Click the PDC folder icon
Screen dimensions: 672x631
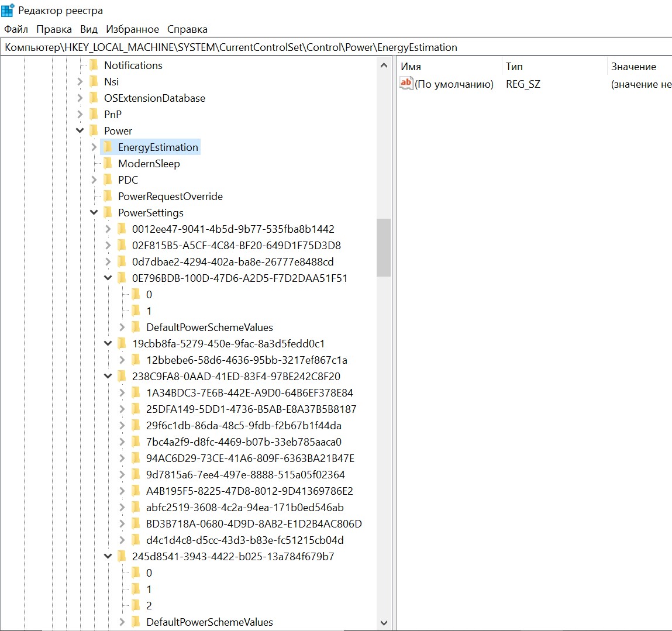click(x=108, y=180)
